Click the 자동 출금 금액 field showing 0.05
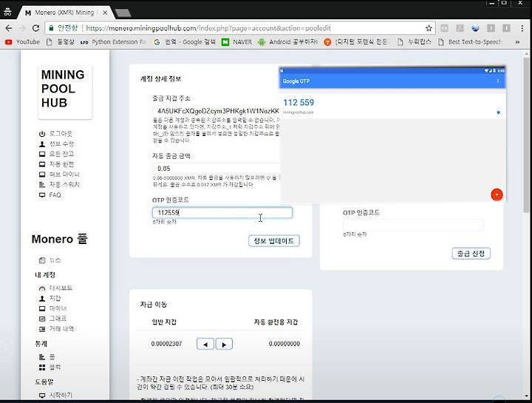Screen dimensions: 532x403 [x=216, y=169]
